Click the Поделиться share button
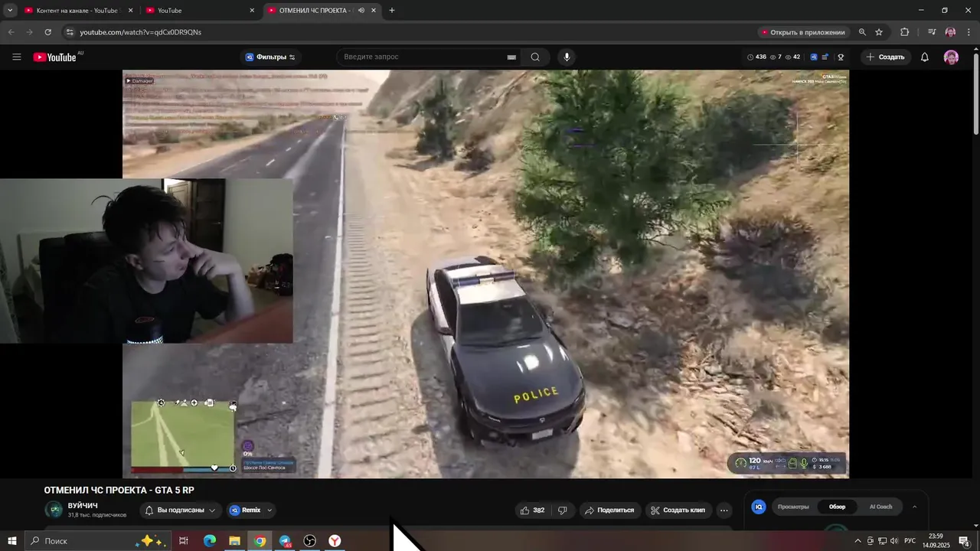The height and width of the screenshot is (551, 980). [x=610, y=510]
